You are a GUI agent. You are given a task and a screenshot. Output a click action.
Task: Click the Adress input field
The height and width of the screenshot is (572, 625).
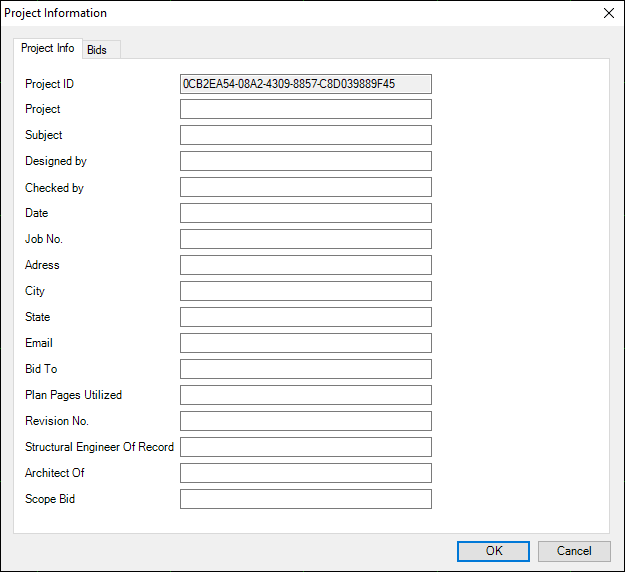tap(305, 265)
